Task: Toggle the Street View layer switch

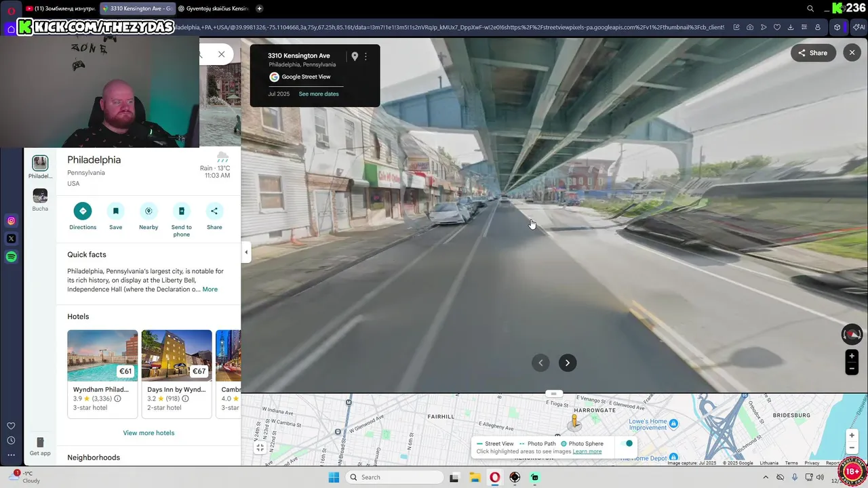Action: (x=628, y=444)
